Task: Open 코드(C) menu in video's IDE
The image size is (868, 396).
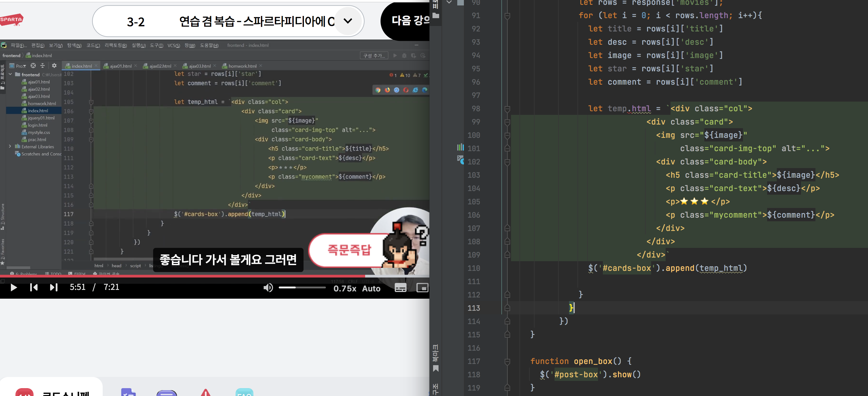Action: coord(93,45)
